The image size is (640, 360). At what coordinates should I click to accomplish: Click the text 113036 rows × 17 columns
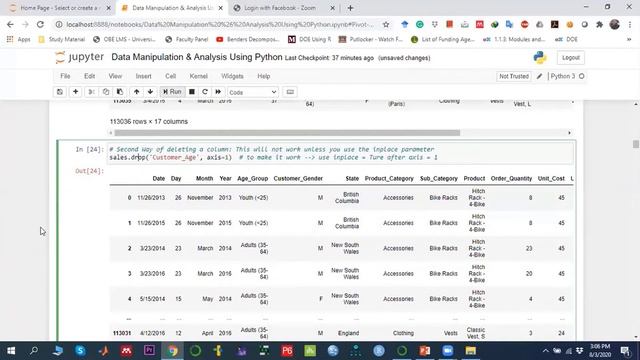(149, 122)
